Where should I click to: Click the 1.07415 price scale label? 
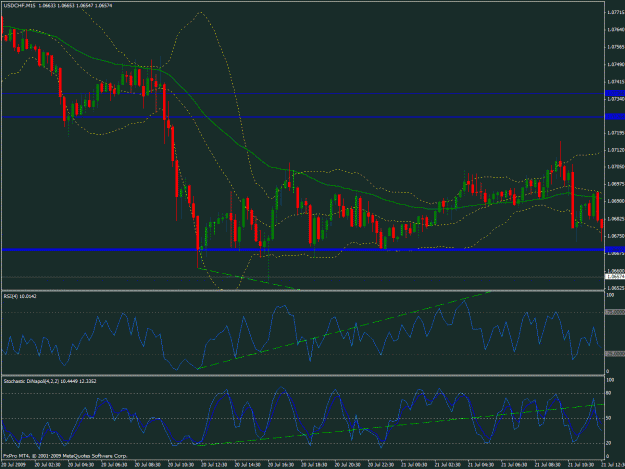pos(615,82)
